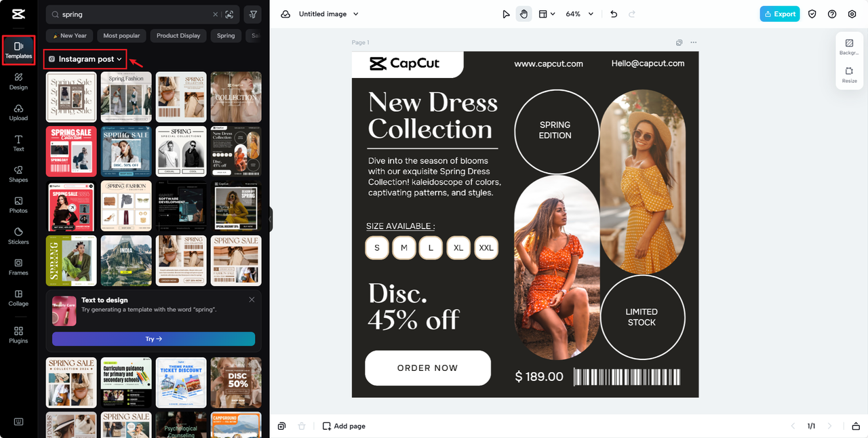The image size is (868, 438).
Task: Activate the hand pan tool
Action: click(524, 14)
